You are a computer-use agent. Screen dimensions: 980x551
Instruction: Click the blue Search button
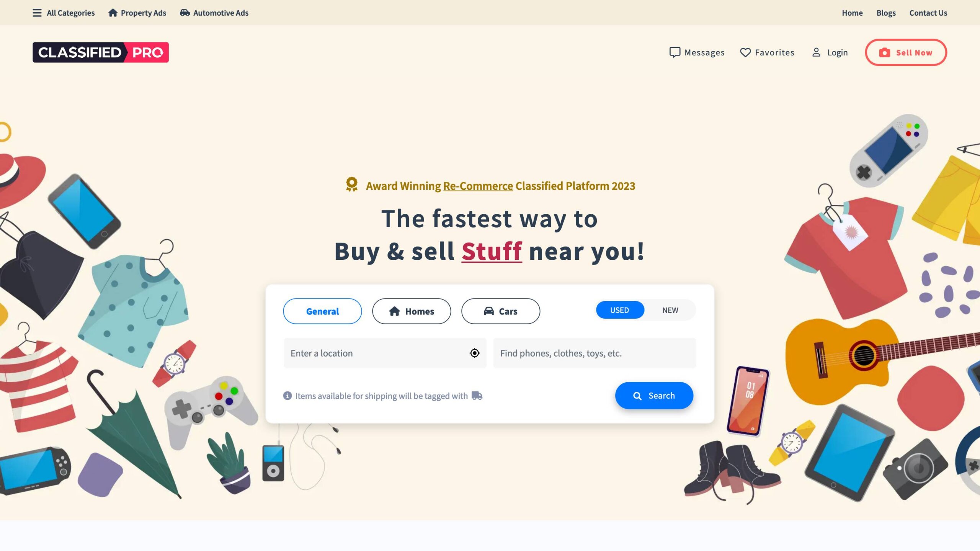point(654,396)
